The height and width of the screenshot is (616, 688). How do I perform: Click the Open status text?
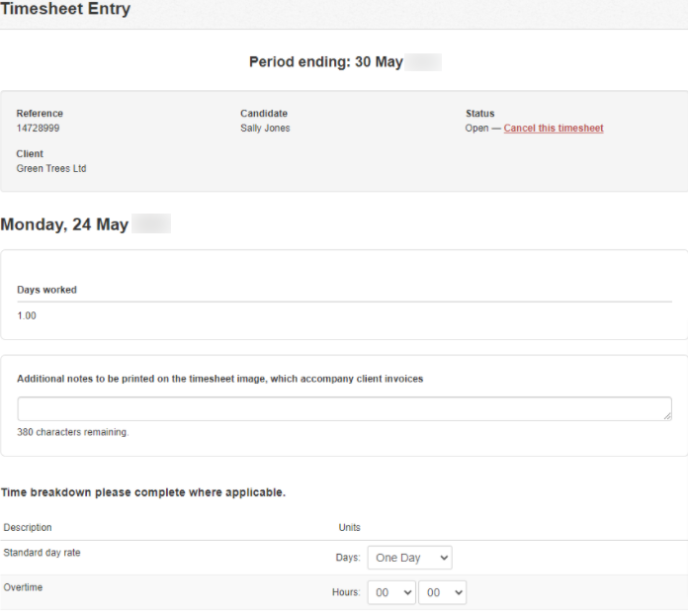pos(476,129)
